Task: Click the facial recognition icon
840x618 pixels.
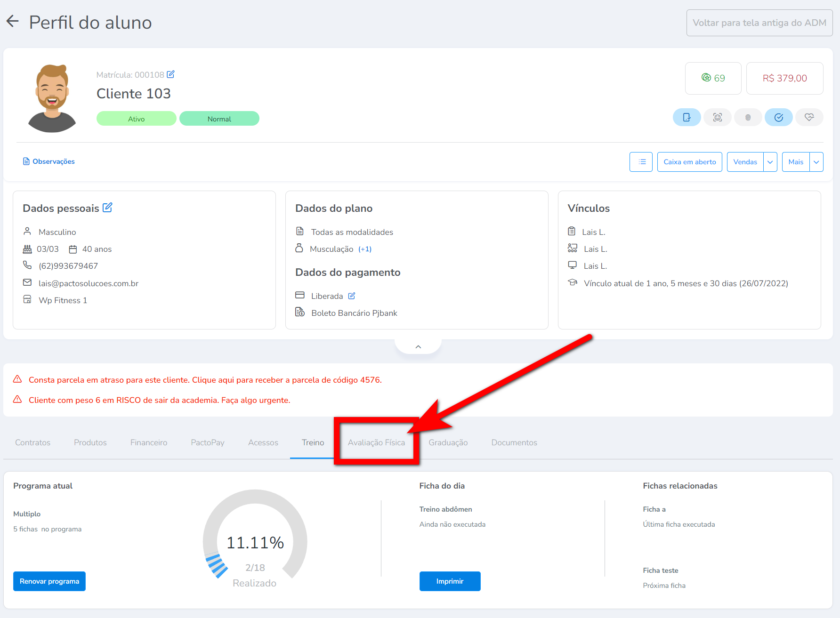Action: 717,117
